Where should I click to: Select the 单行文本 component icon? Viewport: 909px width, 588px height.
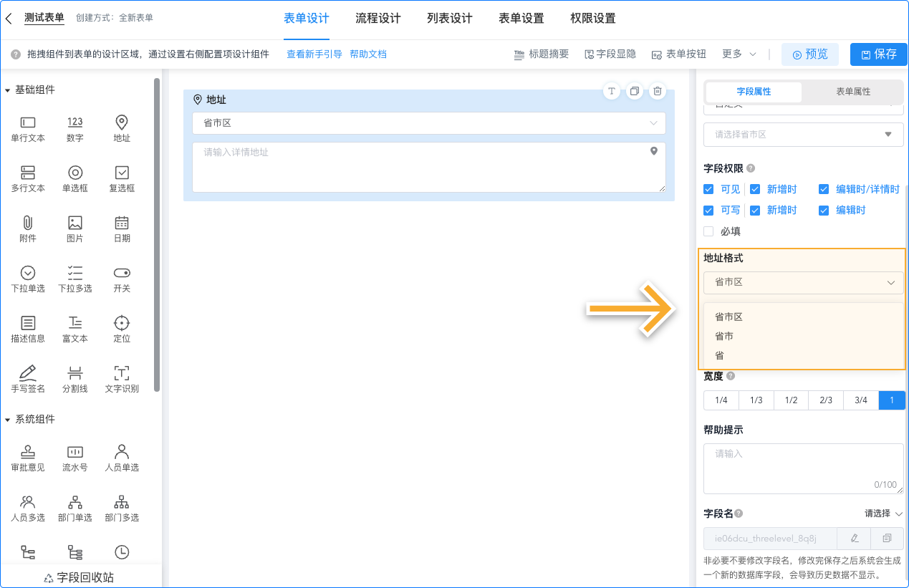(x=28, y=122)
